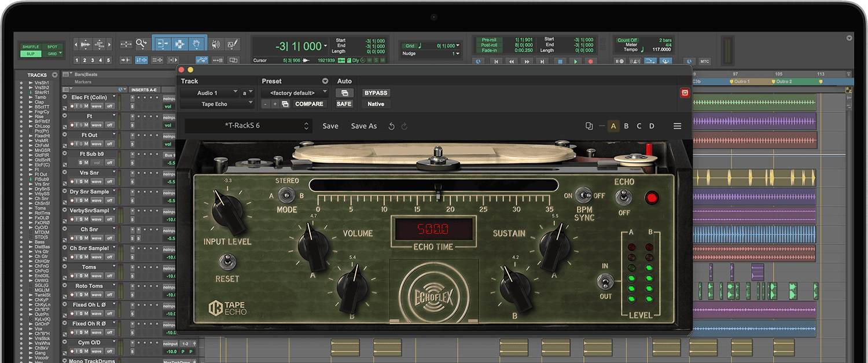The image size is (868, 363).
Task: Click the Tab to Transients icon
Action: pyautogui.click(x=126, y=59)
